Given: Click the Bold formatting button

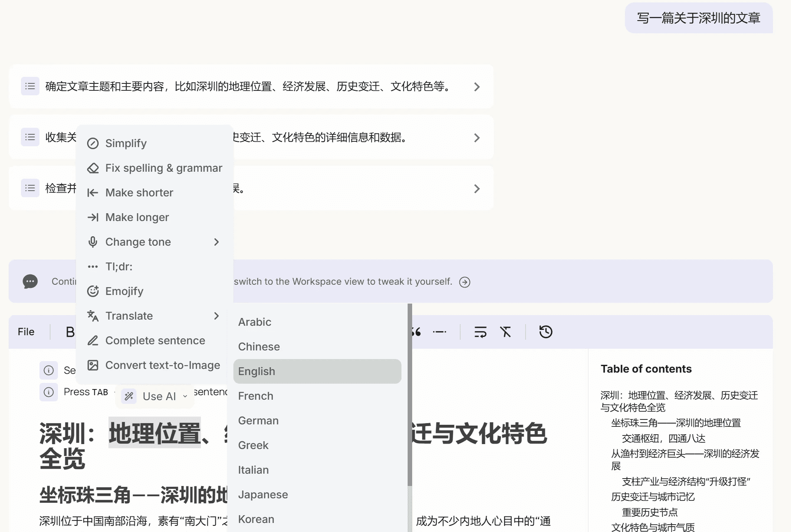Looking at the screenshot, I should click(x=70, y=332).
